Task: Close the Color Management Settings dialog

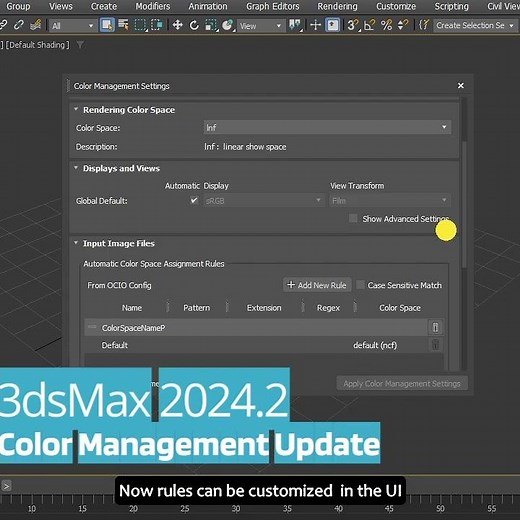Action: tap(461, 86)
